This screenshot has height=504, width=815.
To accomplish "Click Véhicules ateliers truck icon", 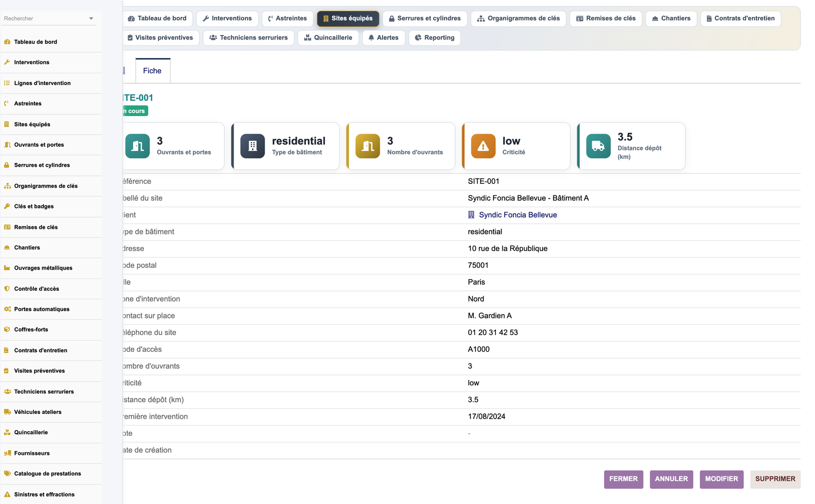I will (x=7, y=412).
